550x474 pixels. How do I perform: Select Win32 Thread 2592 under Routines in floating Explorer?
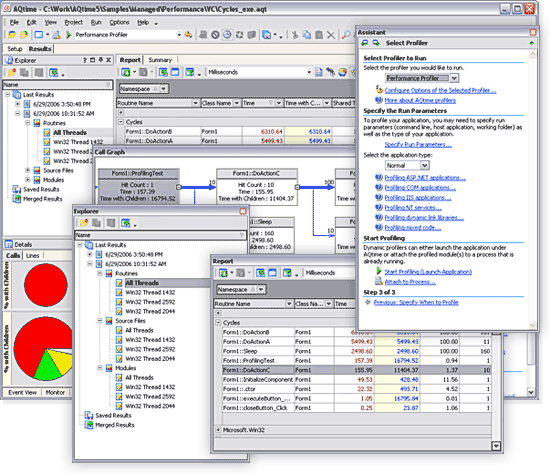tap(150, 302)
